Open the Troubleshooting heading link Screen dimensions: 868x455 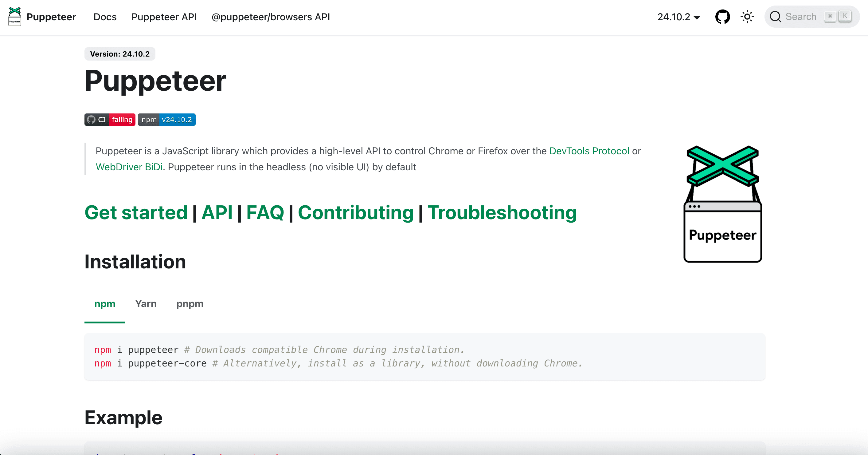502,212
